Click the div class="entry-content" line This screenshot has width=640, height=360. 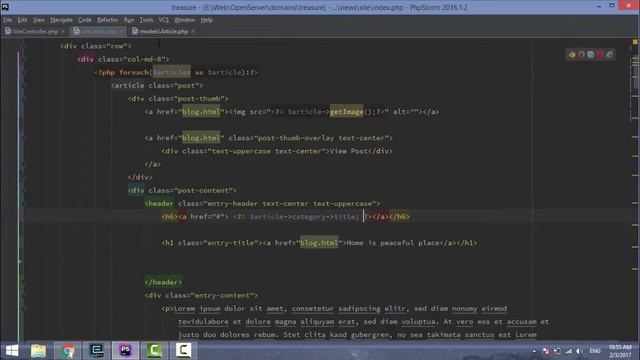click(x=201, y=295)
